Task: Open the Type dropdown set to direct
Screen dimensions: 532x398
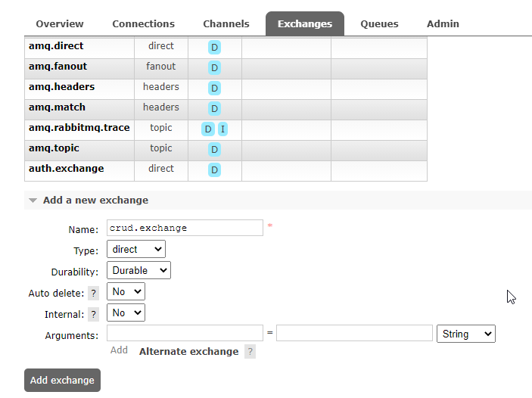Action: click(136, 249)
